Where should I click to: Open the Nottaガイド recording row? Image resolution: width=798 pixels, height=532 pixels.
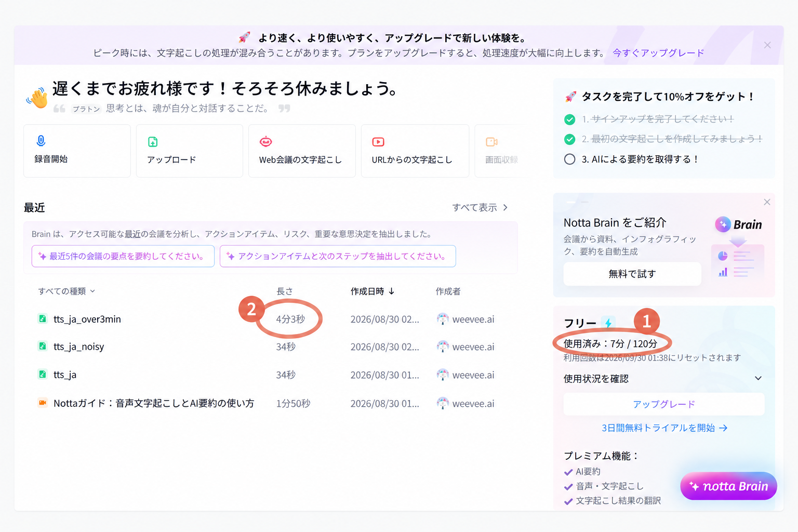[154, 403]
